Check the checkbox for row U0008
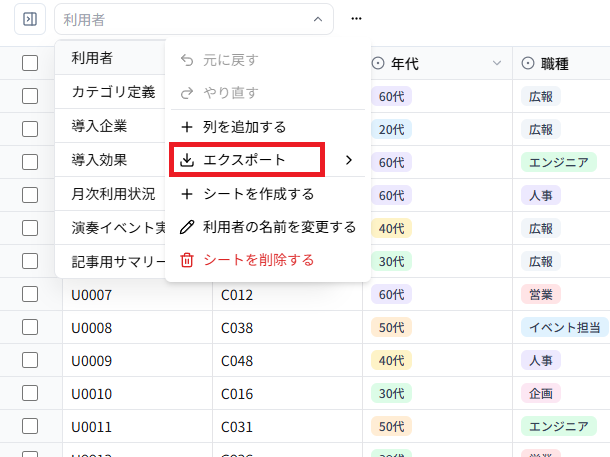The image size is (610, 457). click(x=30, y=327)
